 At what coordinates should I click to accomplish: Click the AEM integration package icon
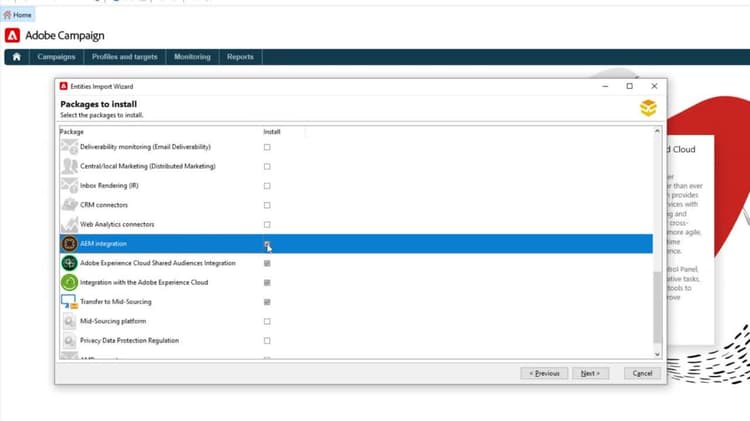[69, 244]
